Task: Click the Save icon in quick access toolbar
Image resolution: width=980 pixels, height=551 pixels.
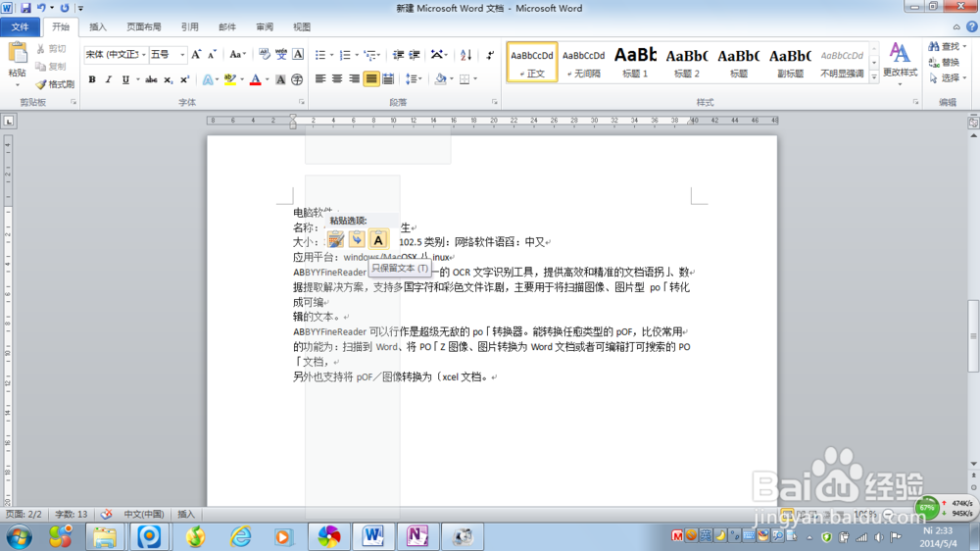Action: coord(25,8)
